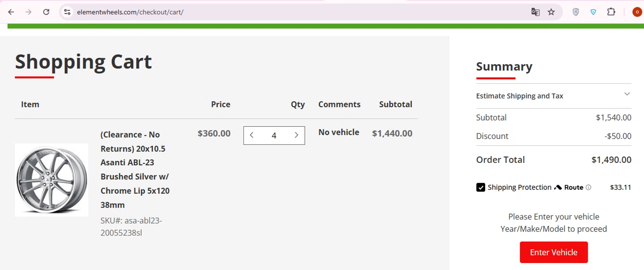Click the Enter Vehicle button
The width and height of the screenshot is (644, 270).
(553, 252)
